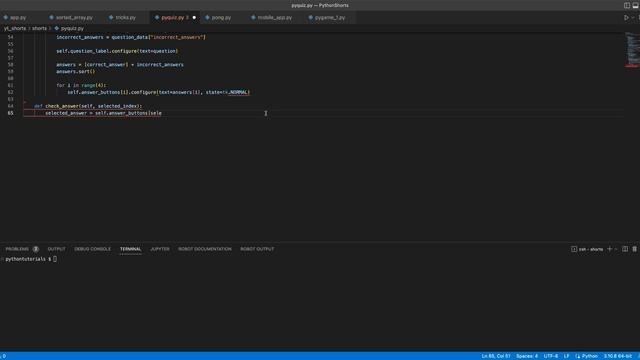Image resolution: width=640 pixels, height=360 pixels.
Task: Open the ROBOT DOCUMENTATION panel tab
Action: pyautogui.click(x=204, y=249)
